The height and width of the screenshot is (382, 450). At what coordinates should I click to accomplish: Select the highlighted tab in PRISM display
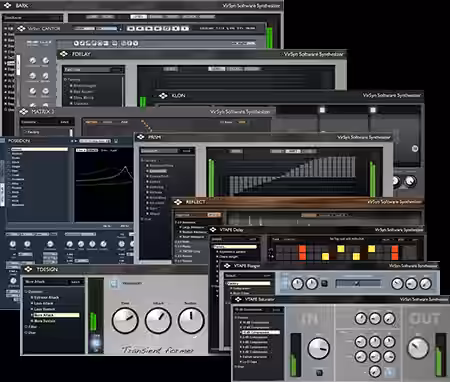(292, 151)
